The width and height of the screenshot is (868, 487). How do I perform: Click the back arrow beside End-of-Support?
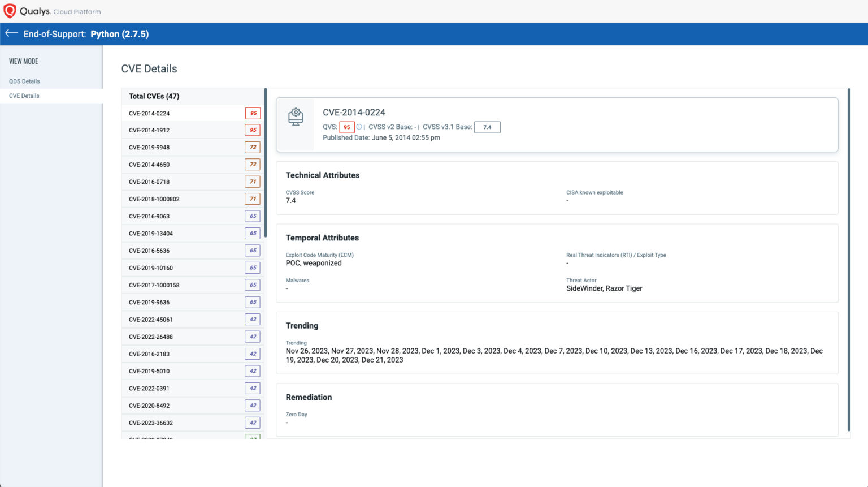pos(11,33)
